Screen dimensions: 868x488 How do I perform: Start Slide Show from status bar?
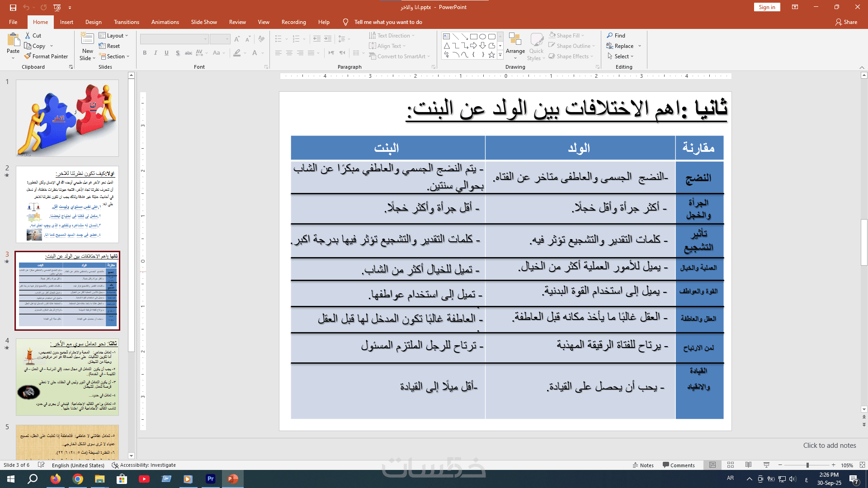[766, 465]
